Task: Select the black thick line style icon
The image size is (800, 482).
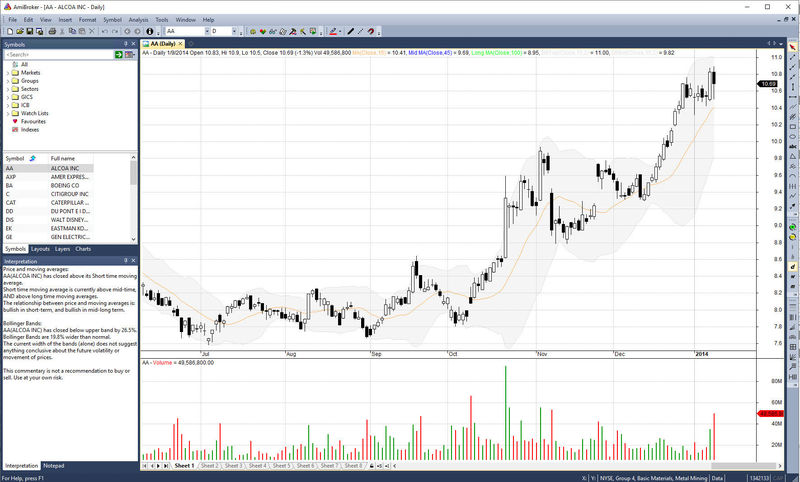Action: click(351, 32)
